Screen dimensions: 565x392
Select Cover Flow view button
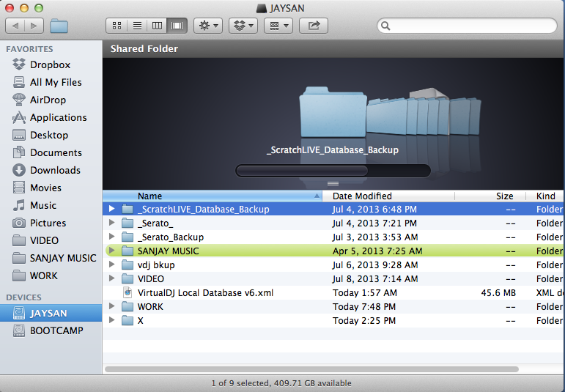[x=177, y=26]
